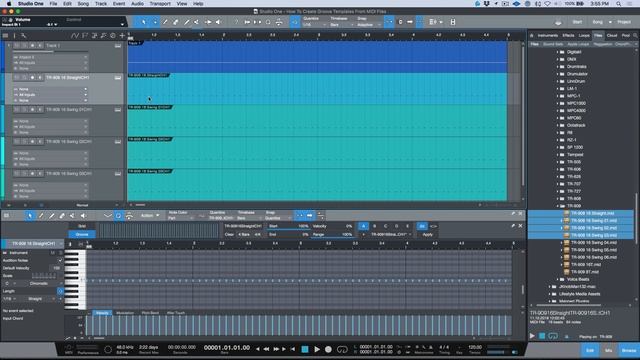Open the Song menu in menu bar

[83, 3]
